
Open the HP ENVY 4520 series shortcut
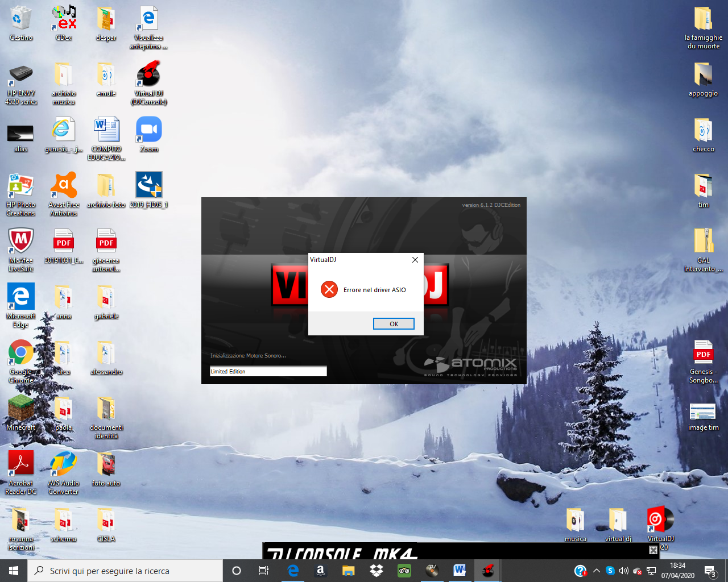click(x=21, y=84)
